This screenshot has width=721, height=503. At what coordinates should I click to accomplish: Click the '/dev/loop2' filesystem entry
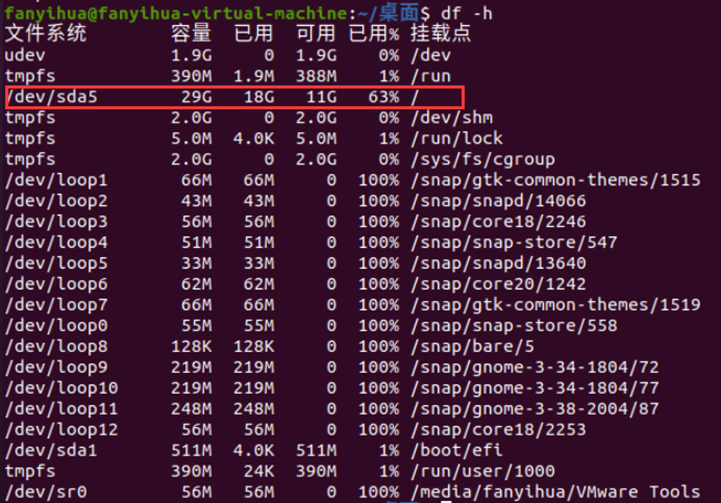tap(56, 201)
